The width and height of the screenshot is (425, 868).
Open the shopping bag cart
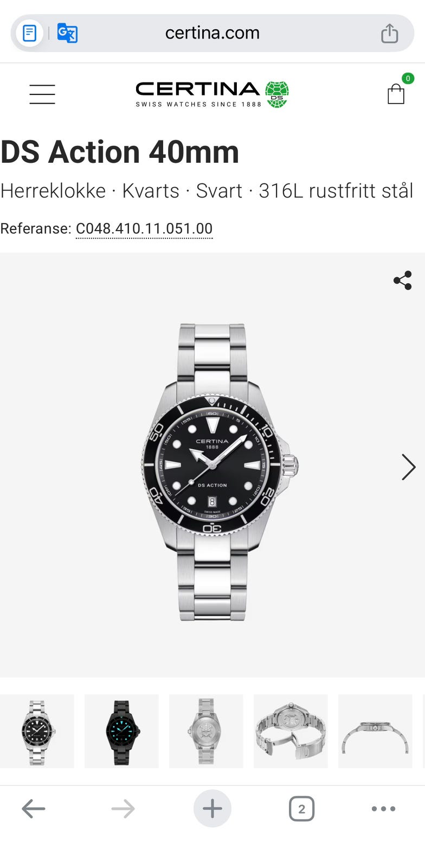[396, 93]
